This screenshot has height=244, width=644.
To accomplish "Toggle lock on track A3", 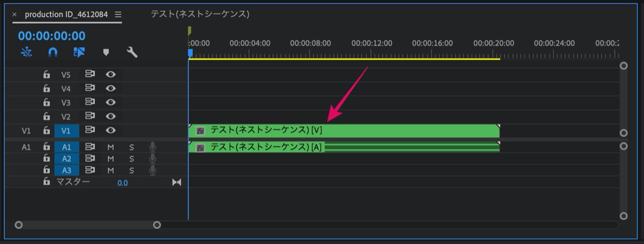I will [x=47, y=170].
